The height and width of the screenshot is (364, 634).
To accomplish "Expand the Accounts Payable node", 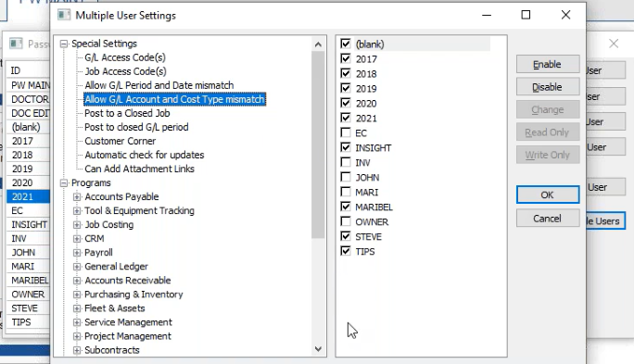I will pyautogui.click(x=76, y=197).
